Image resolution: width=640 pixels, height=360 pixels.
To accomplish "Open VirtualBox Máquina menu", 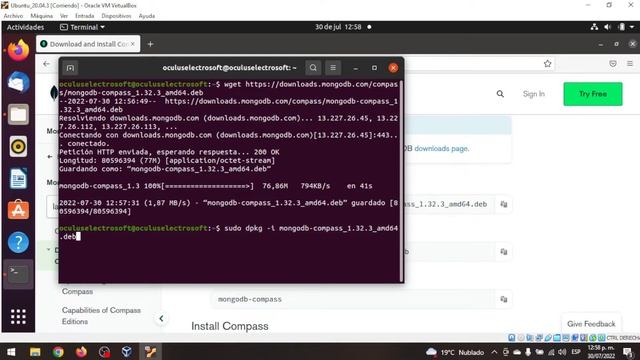I will tap(42, 16).
